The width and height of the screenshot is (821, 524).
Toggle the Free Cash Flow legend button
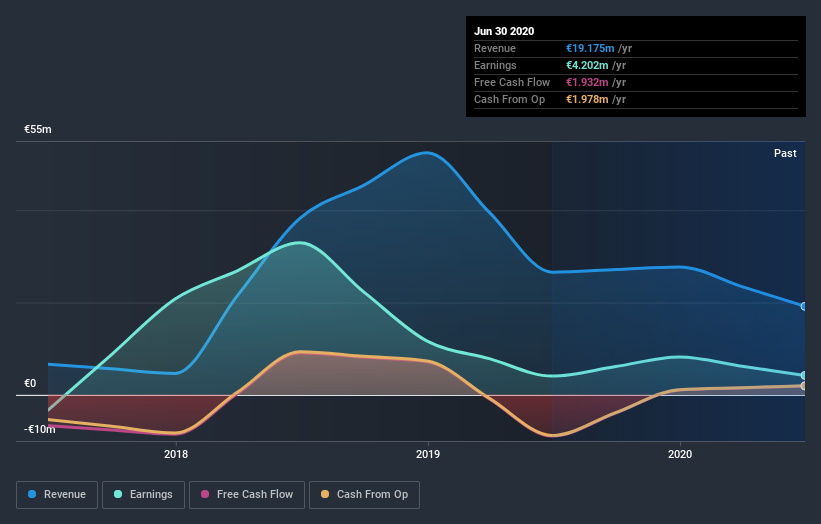pyautogui.click(x=247, y=495)
